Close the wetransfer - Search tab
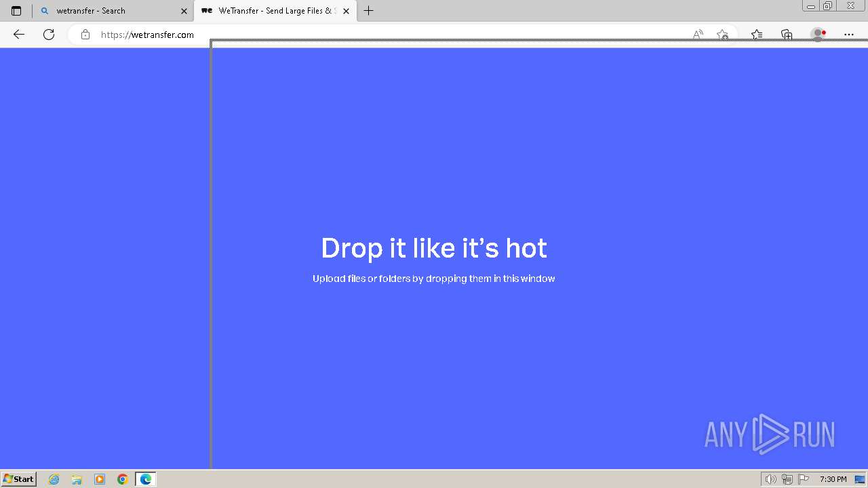 [x=184, y=11]
